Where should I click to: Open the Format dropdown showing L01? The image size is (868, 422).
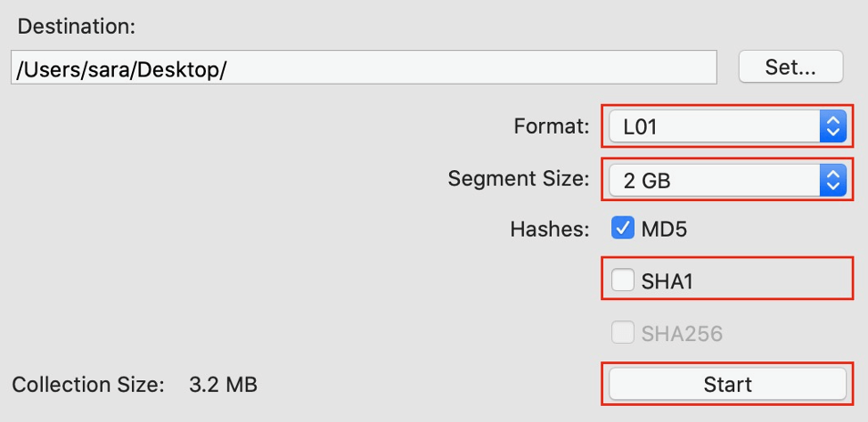713,127
